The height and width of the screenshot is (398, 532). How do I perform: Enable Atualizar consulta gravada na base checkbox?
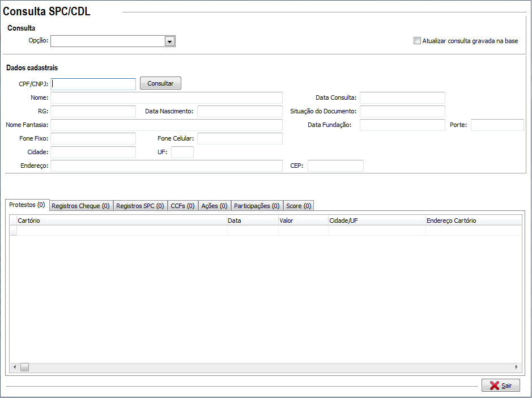[x=418, y=41]
